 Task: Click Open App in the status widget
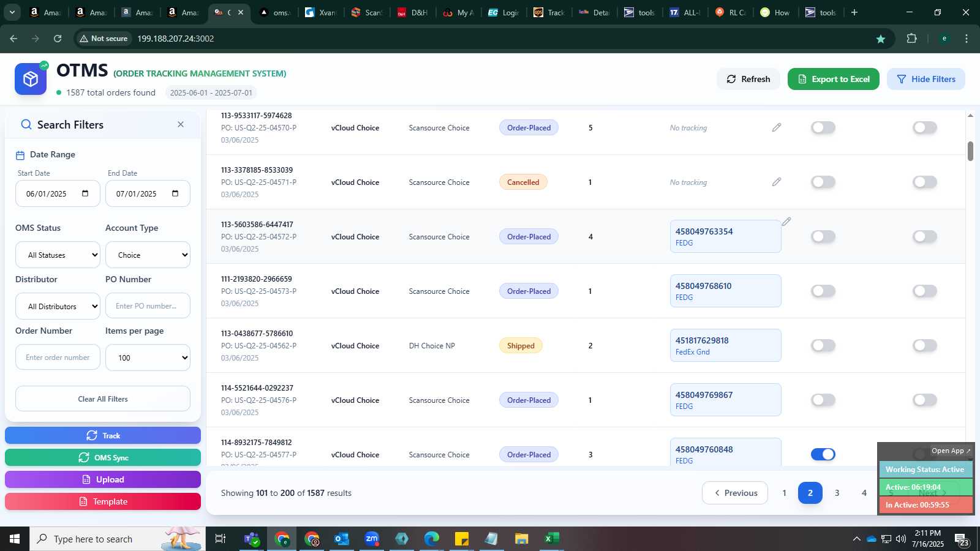coord(951,451)
